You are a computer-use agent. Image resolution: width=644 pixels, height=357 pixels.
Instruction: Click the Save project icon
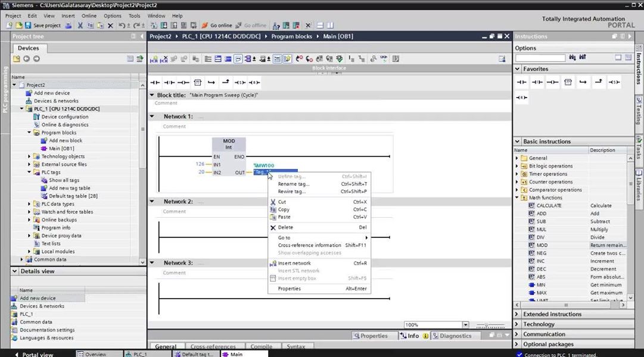click(x=28, y=26)
